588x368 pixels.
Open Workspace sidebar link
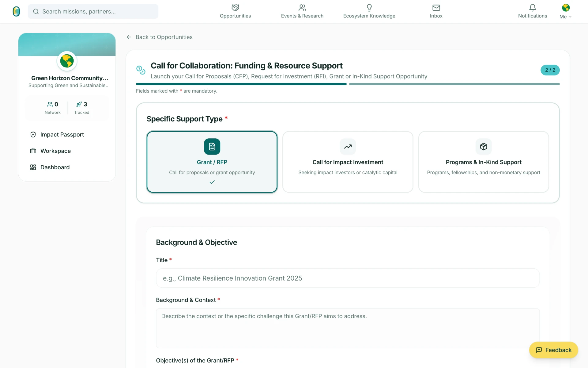pyautogui.click(x=55, y=151)
